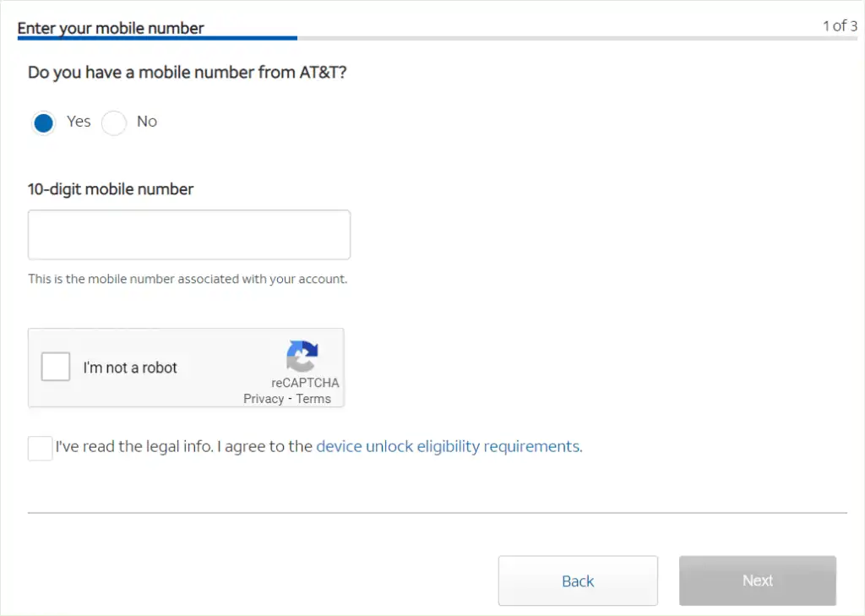This screenshot has width=865, height=616.
Task: Click the mobile number helper text
Action: click(x=188, y=279)
